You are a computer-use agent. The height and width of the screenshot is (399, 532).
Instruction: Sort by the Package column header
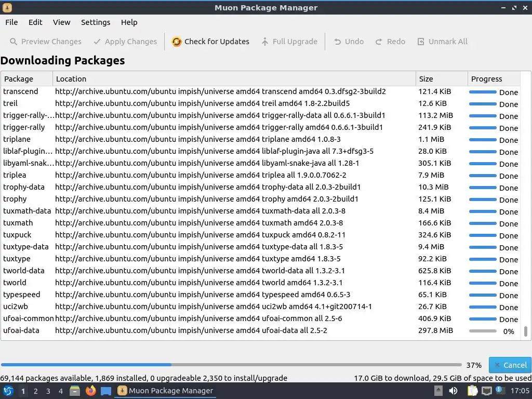click(27, 79)
